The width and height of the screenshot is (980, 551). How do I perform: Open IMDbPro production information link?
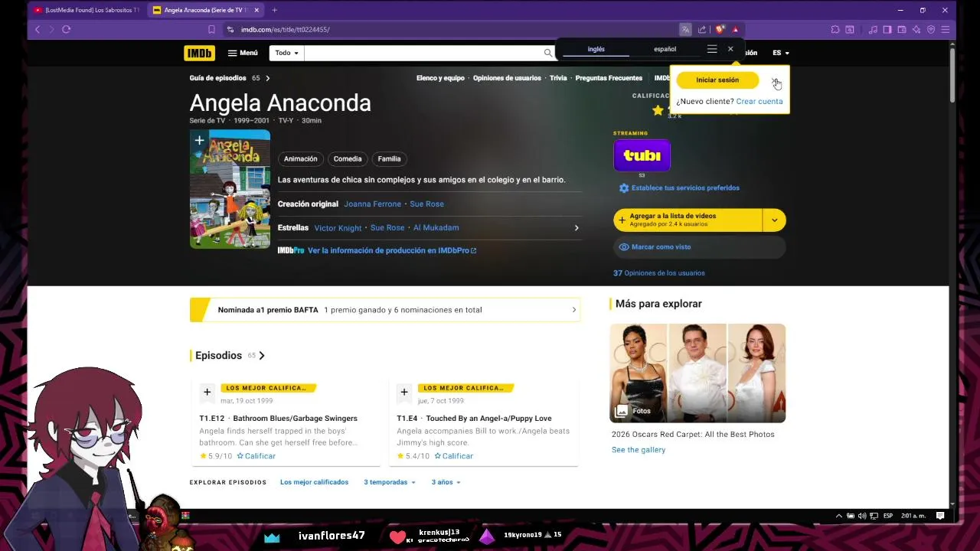click(392, 250)
